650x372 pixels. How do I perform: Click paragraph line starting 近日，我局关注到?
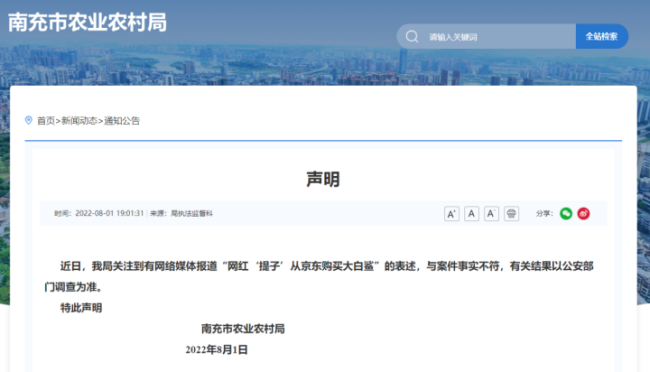click(x=327, y=266)
